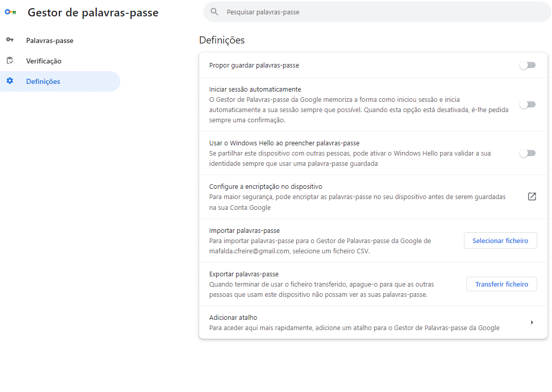Click the Importar palavras-passe heading

tap(244, 230)
